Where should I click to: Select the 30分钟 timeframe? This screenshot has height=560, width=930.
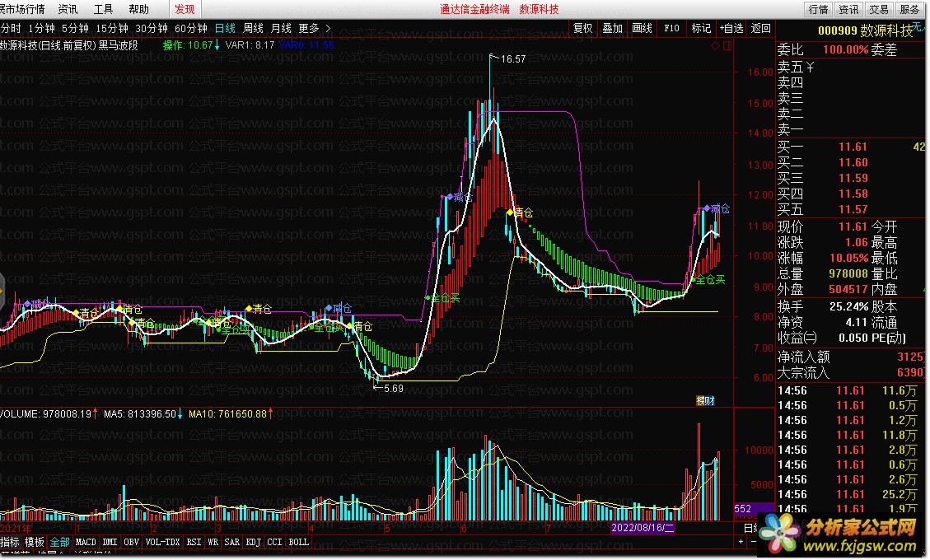[152, 29]
